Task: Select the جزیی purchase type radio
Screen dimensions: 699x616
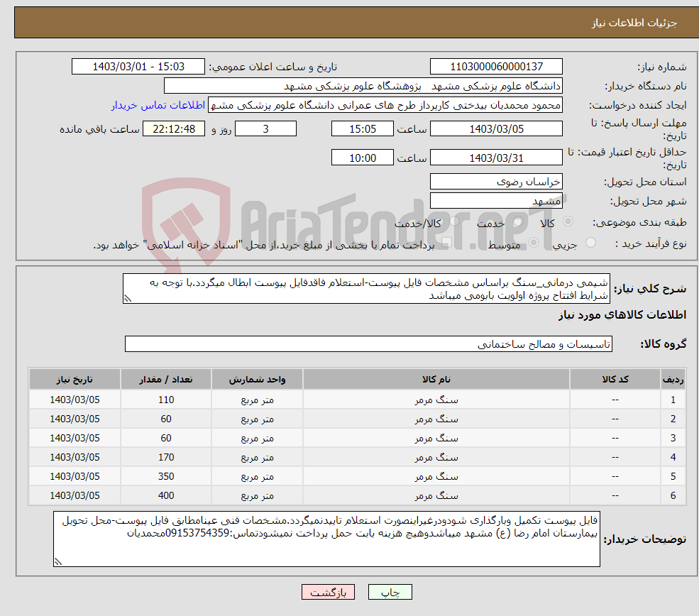Action: tap(590, 243)
